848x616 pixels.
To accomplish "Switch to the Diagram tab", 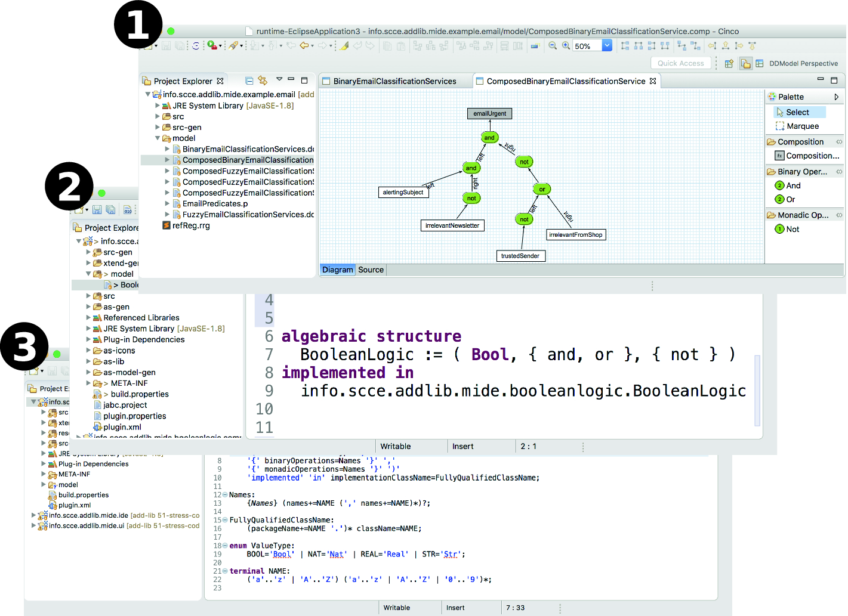I will (x=338, y=270).
